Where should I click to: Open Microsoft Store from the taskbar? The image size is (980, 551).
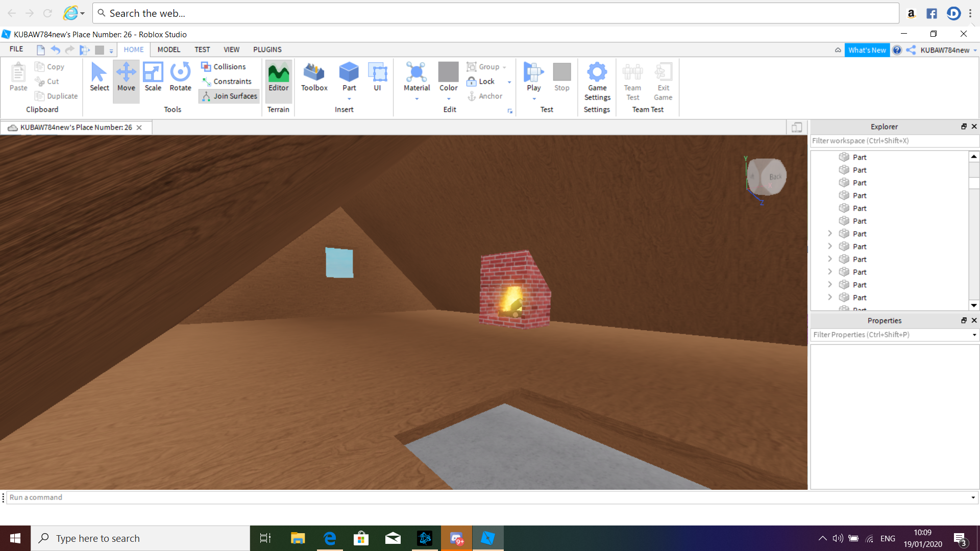pyautogui.click(x=361, y=538)
